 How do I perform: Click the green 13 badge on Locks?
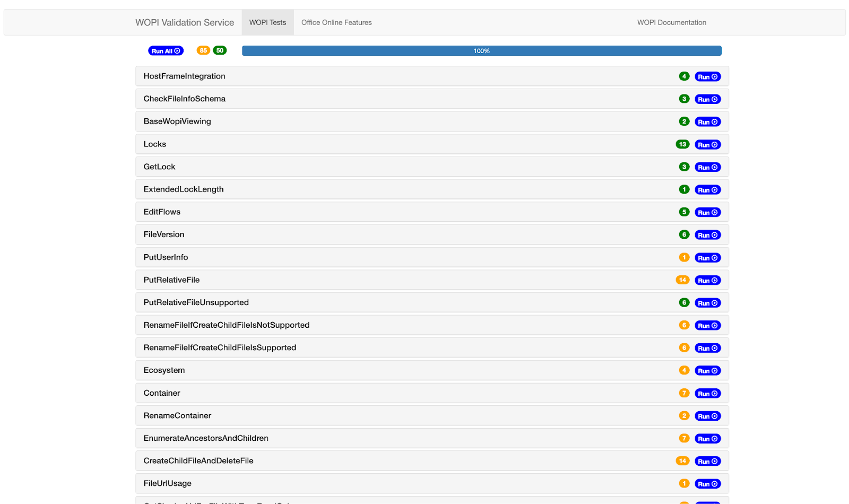click(x=682, y=144)
